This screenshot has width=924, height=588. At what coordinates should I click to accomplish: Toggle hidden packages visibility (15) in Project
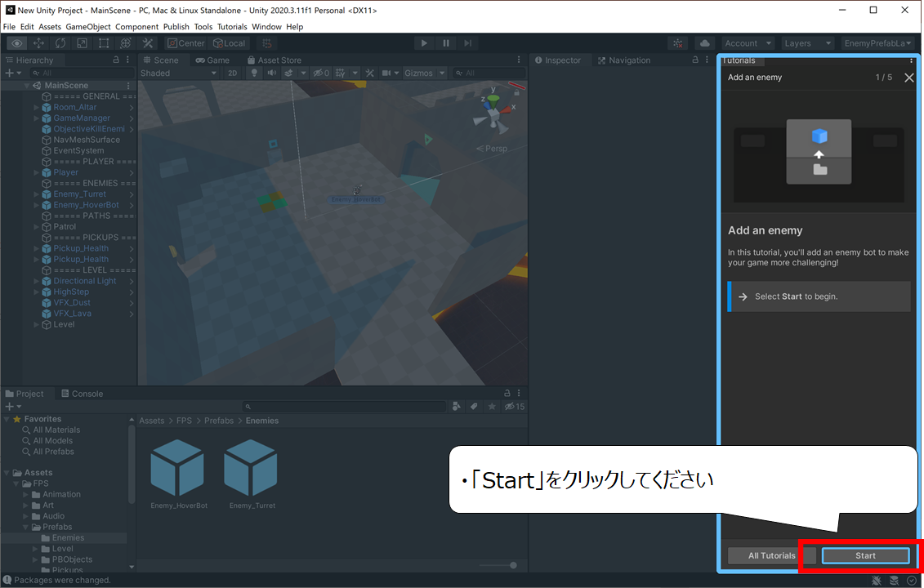pos(515,407)
